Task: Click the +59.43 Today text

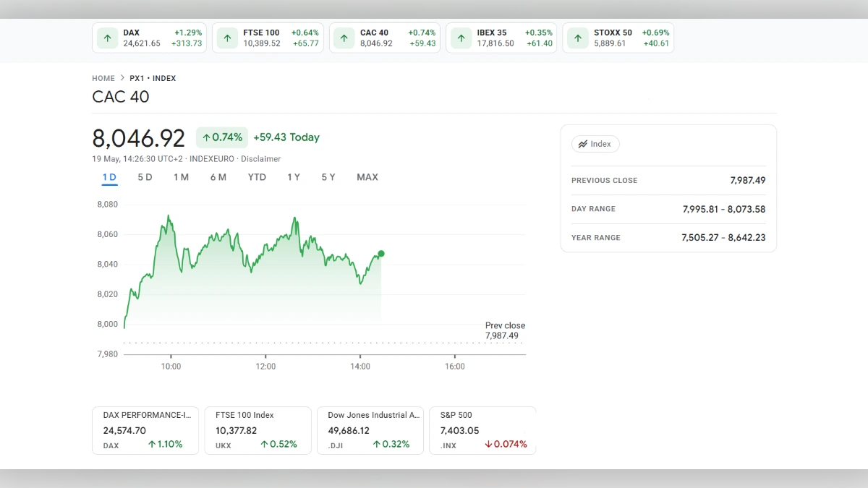Action: 286,137
